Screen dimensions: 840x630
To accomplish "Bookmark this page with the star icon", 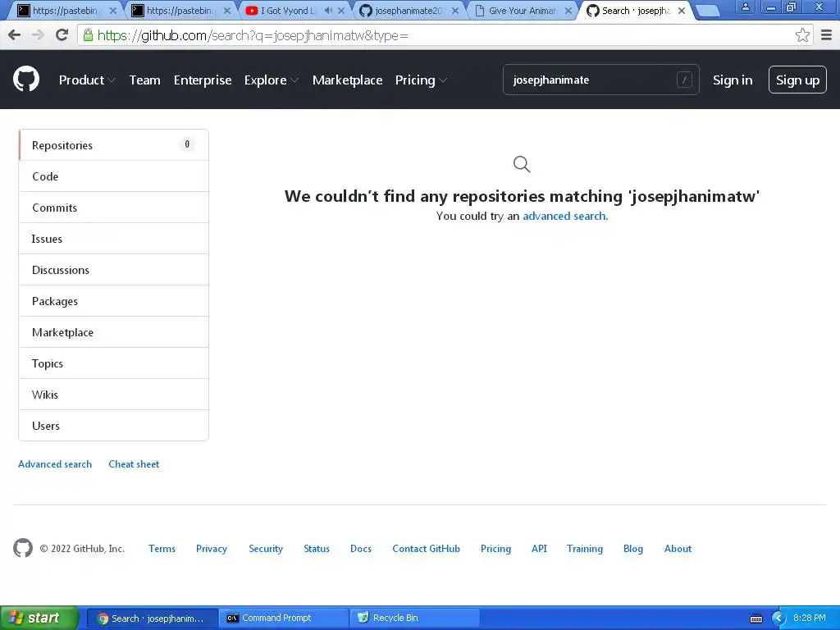I will 802,35.
